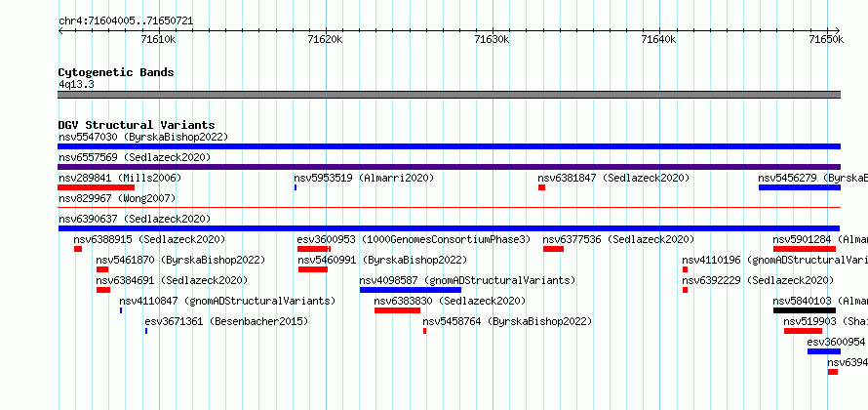Image resolution: width=868 pixels, height=410 pixels.
Task: Select the nsv829967 (Wong2007) label
Action: point(117,198)
